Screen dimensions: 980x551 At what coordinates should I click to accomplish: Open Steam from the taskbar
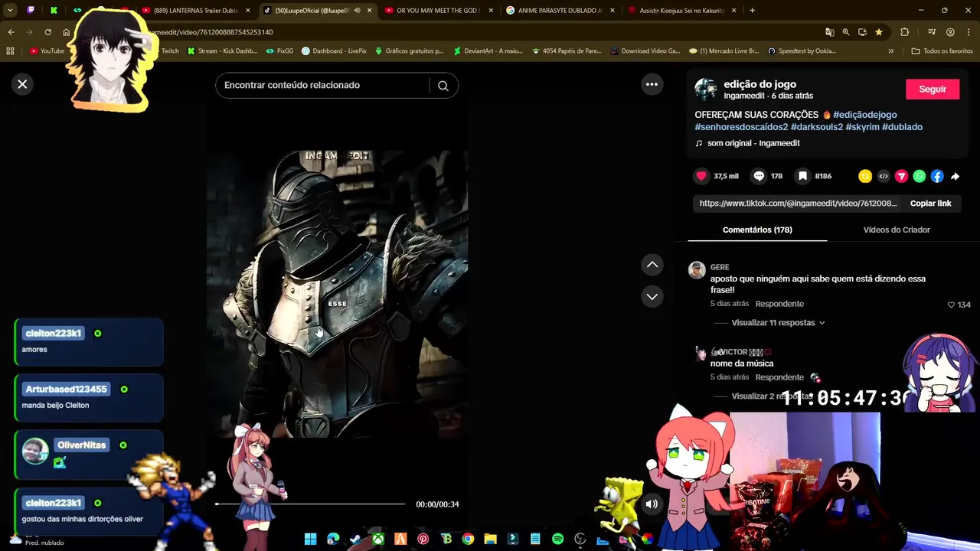point(355,540)
